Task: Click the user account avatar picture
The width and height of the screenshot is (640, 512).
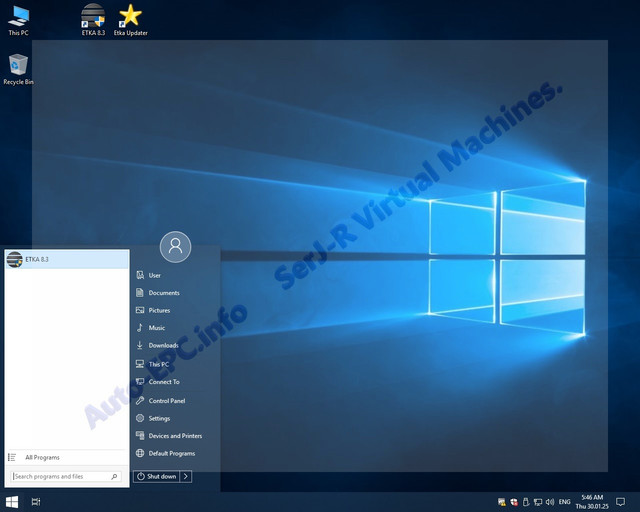Action: [x=176, y=247]
